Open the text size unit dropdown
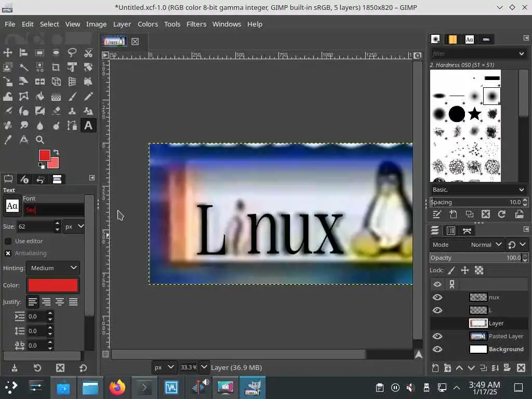 [74, 227]
